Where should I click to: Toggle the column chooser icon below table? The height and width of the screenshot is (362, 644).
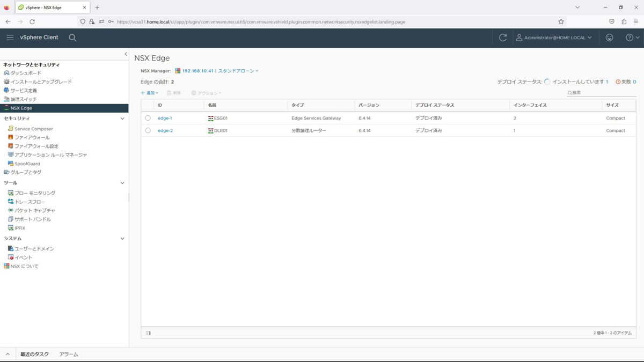pos(148,333)
